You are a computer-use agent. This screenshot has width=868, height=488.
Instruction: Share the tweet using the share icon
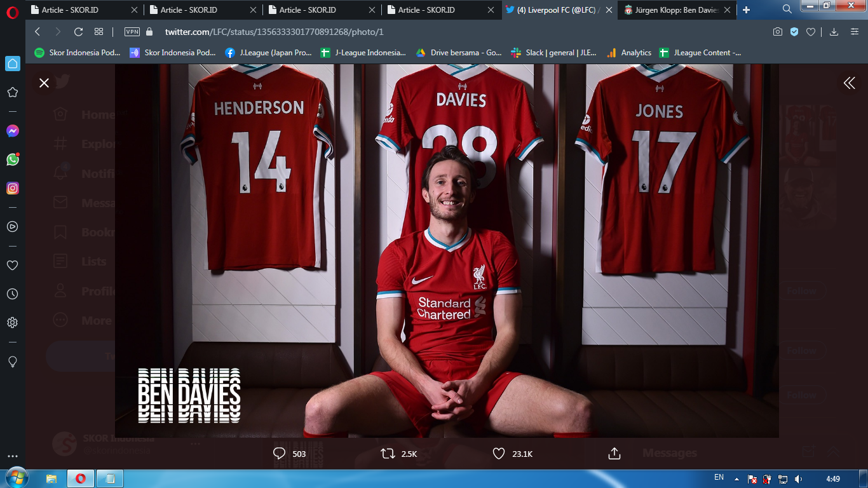click(614, 454)
